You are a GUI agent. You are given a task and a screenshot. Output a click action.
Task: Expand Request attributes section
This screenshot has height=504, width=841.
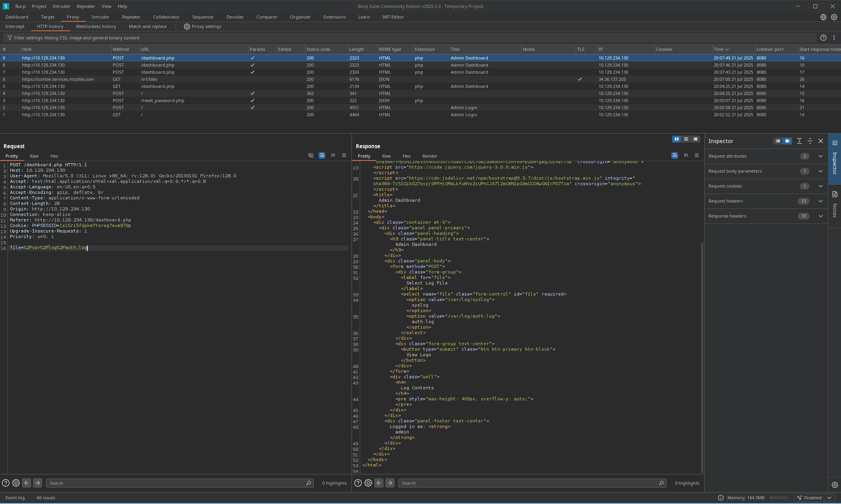[x=821, y=156]
